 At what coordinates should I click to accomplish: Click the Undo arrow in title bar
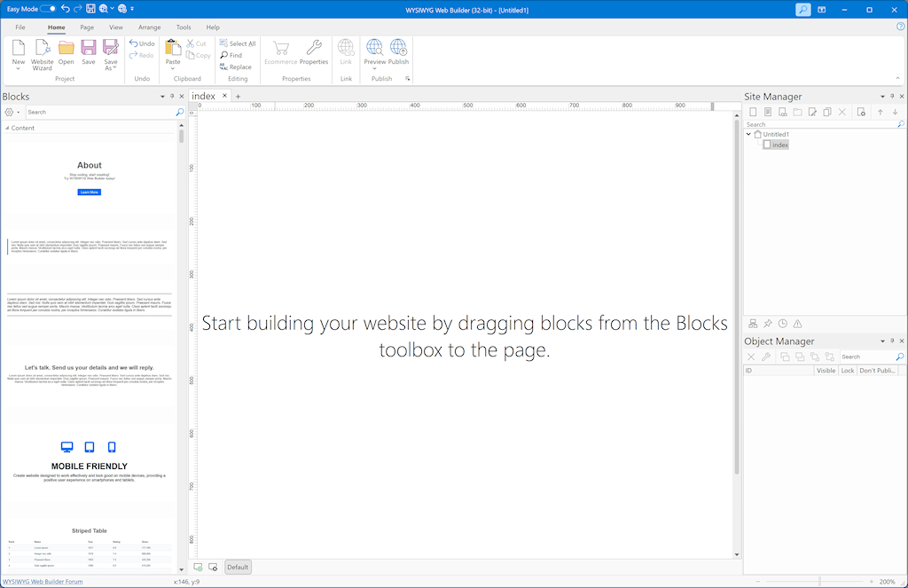66,9
